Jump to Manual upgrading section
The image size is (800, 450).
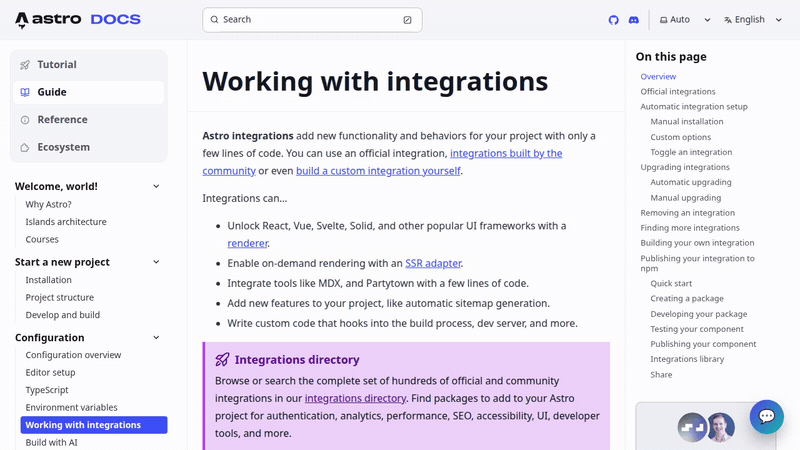click(686, 198)
